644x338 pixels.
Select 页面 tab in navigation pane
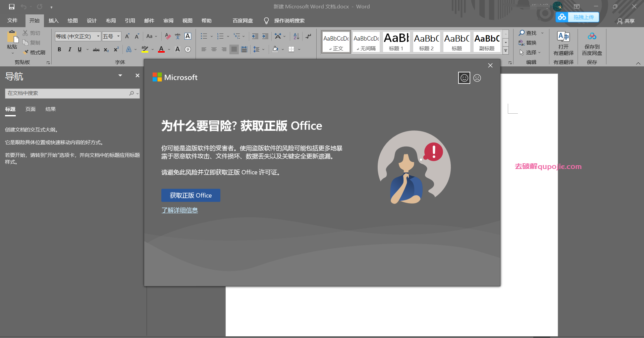click(x=31, y=109)
